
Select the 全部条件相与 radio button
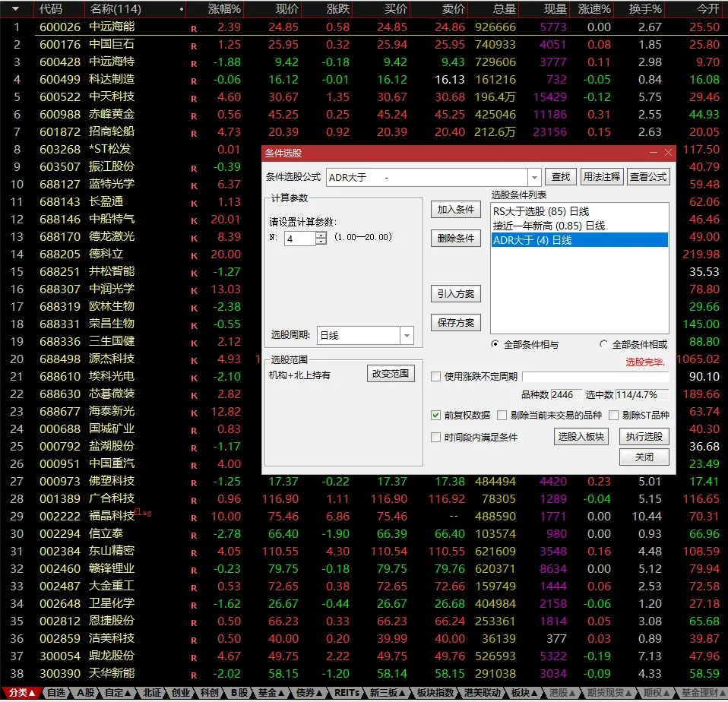(x=495, y=344)
